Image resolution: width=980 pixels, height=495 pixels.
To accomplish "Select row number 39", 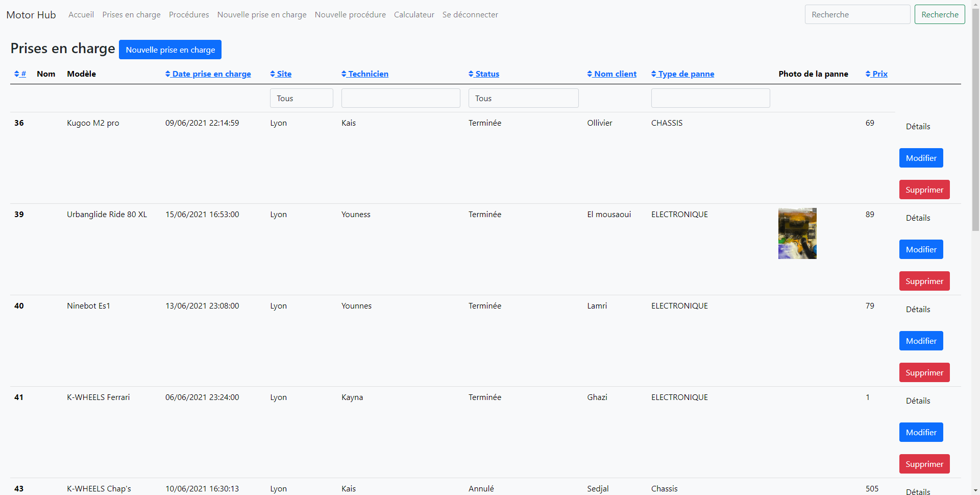I will coord(19,215).
